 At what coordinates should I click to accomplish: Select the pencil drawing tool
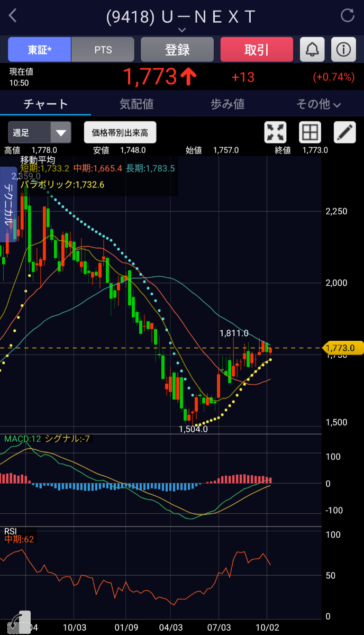pos(345,132)
